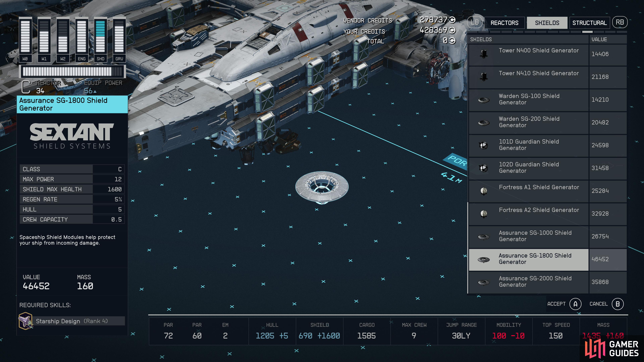The image size is (644, 362).
Task: Select Warden SG-200 Shield Generator row
Action: pos(548,123)
